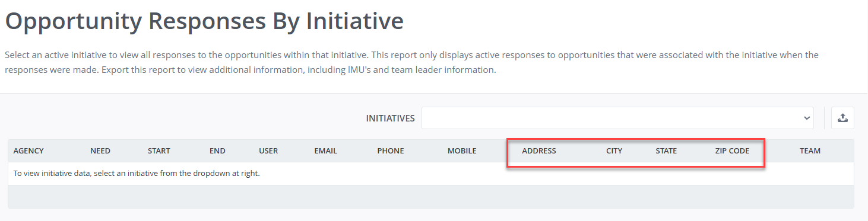The width and height of the screenshot is (868, 221).
Task: Select the STATE column header
Action: (x=666, y=150)
